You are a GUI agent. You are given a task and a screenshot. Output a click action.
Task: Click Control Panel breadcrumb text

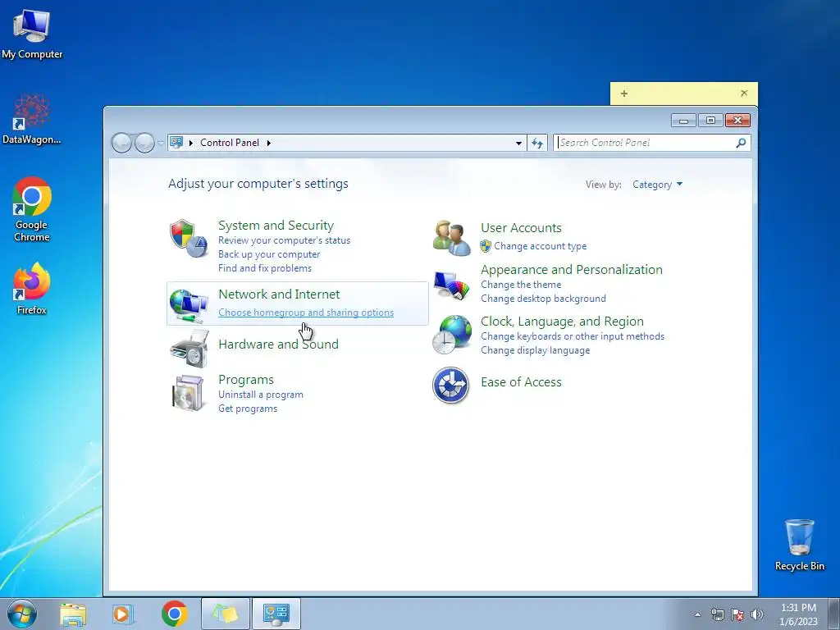[230, 143]
